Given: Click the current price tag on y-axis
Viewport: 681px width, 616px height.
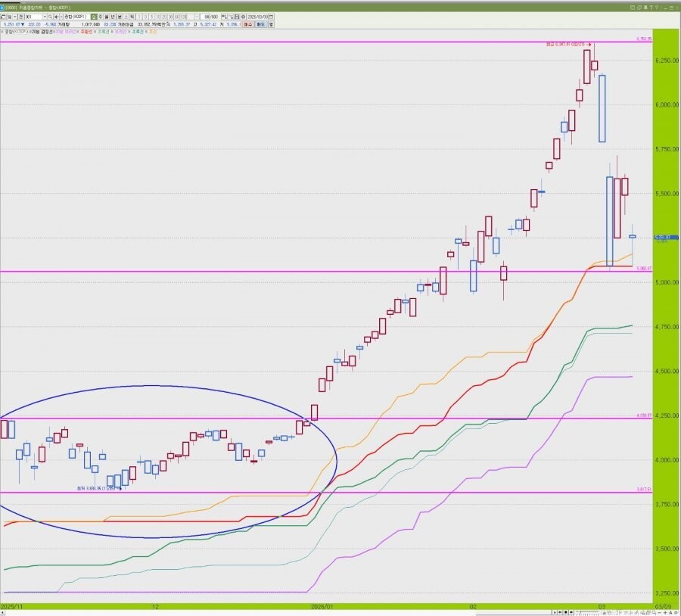Looking at the screenshot, I should (x=666, y=237).
